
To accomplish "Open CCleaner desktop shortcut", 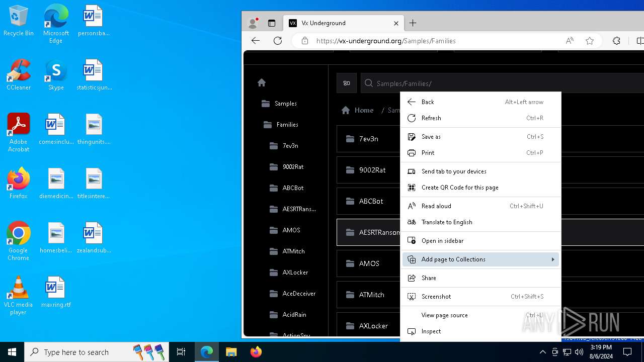I will point(19,75).
